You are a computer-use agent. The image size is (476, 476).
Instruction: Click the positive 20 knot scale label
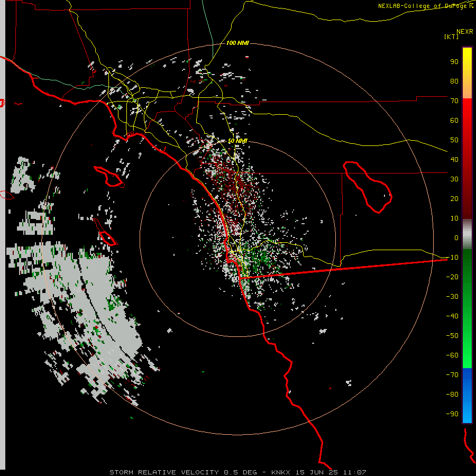coord(454,198)
